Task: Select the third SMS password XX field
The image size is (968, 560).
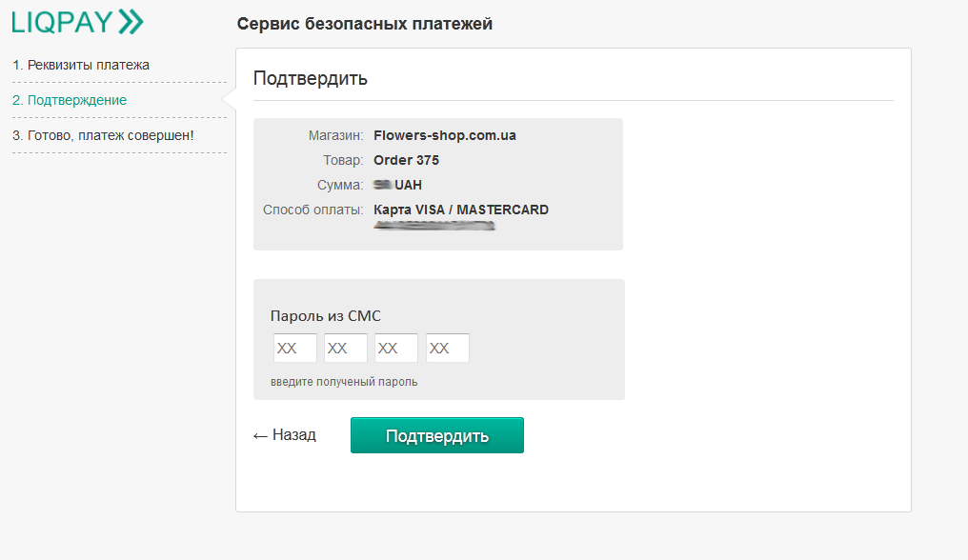Action: pos(395,349)
